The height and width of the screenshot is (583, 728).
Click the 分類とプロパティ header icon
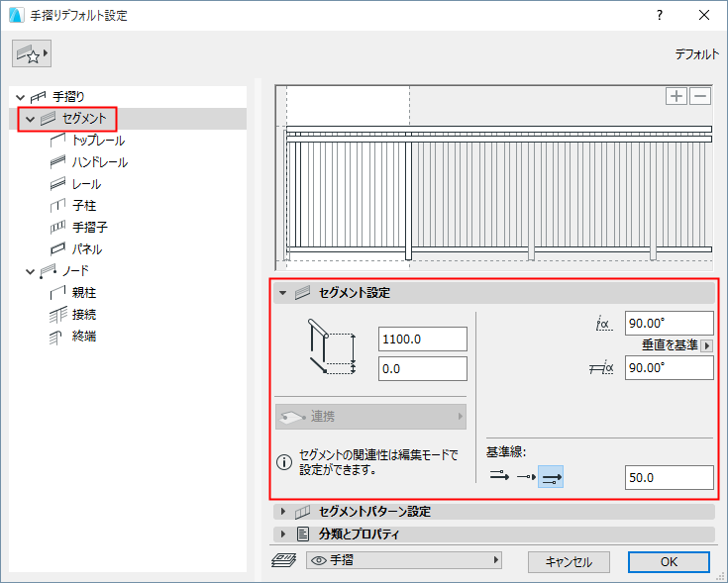[x=303, y=534]
